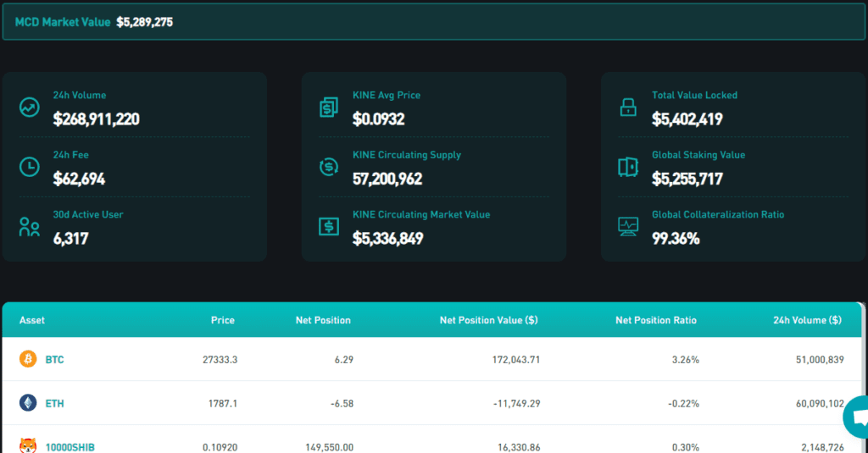Screen dimensions: 868x453
Task: Click the Total Value Locked padlock icon
Action: click(x=628, y=108)
